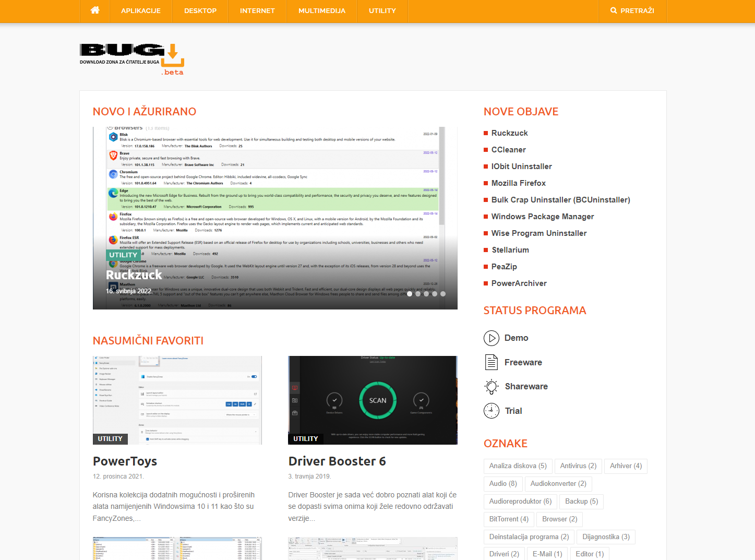Viewport: 755px width, 560px height.
Task: Open the Stellarium post link
Action: click(510, 250)
